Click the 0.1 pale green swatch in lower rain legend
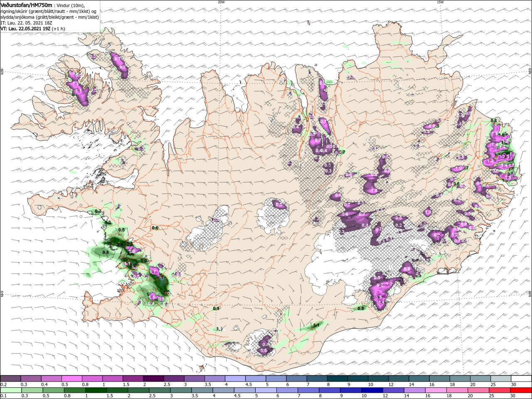 [x=11, y=390]
